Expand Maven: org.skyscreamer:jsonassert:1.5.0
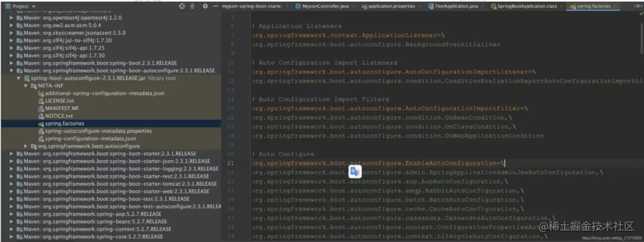The width and height of the screenshot is (644, 242). [11, 33]
